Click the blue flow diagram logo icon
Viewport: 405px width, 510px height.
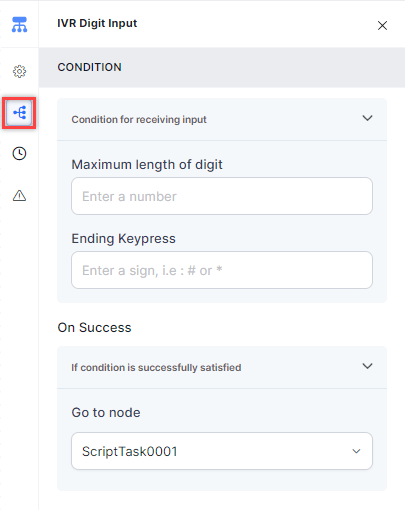19,24
